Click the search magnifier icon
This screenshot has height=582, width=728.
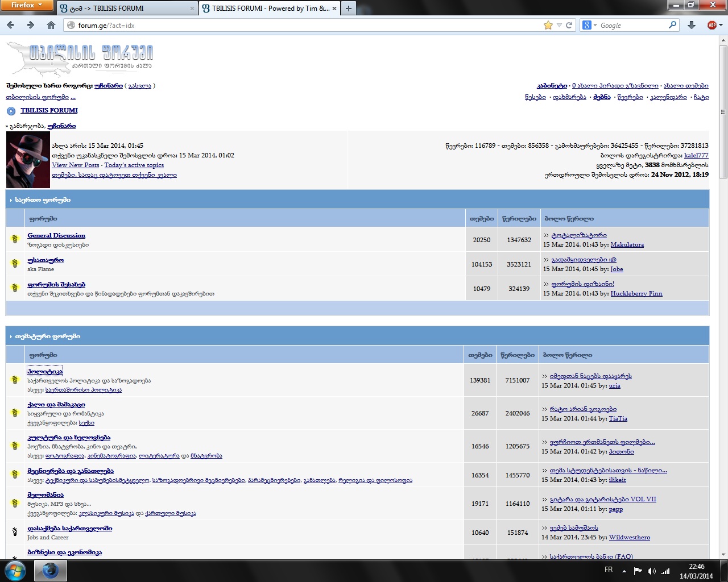(673, 25)
